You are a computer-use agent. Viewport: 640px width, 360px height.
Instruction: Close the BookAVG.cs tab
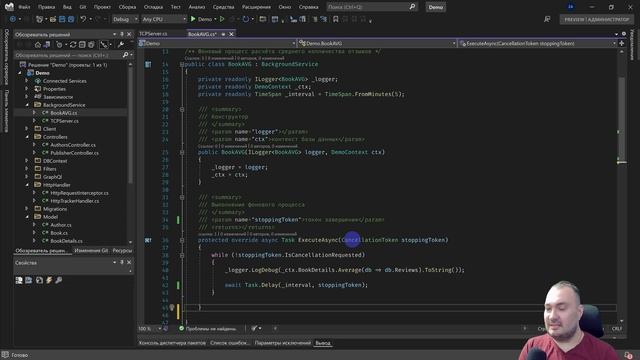[x=231, y=34]
